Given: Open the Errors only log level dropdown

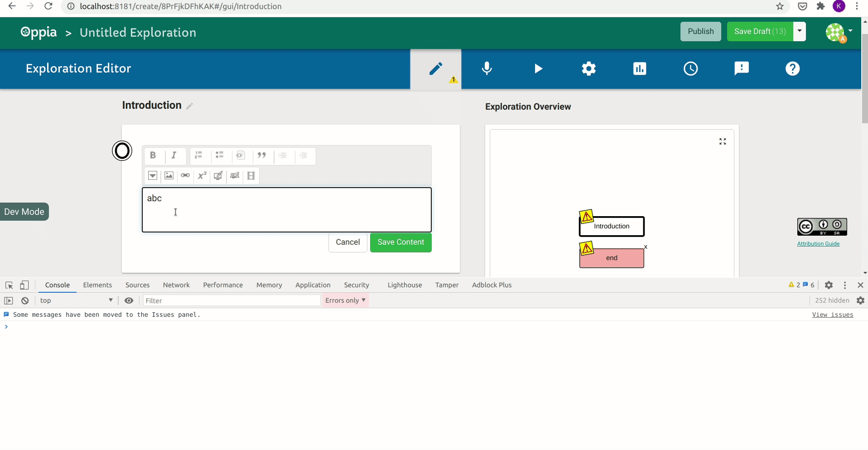Looking at the screenshot, I should click(x=345, y=300).
